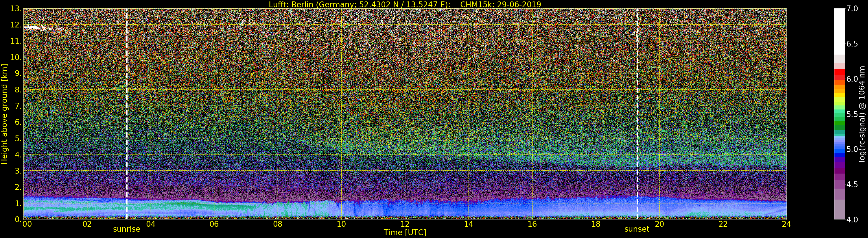Click the "00" time axis tick label
The width and height of the screenshot is (868, 238).
tap(27, 224)
